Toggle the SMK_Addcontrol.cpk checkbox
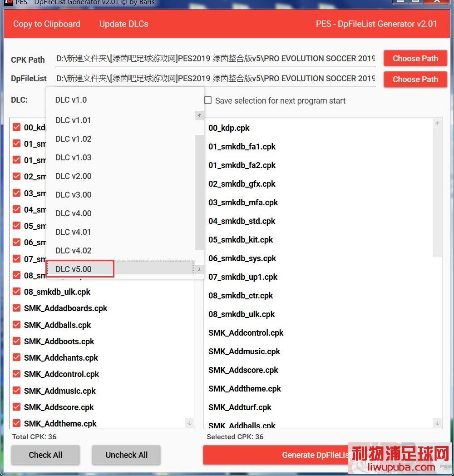 tap(17, 374)
